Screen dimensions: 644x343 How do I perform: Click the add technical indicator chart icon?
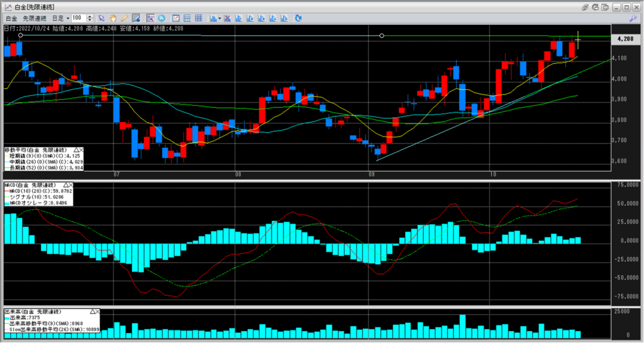click(x=214, y=18)
